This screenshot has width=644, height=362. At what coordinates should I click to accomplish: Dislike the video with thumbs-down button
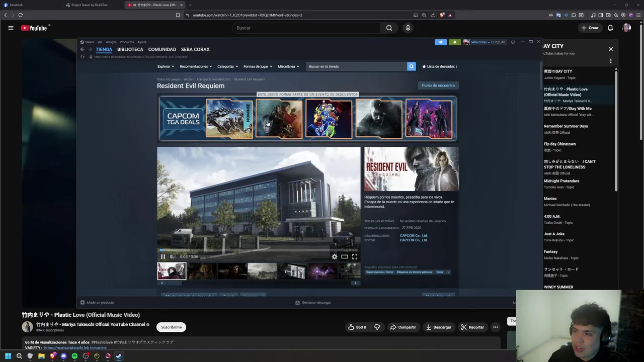point(377,327)
